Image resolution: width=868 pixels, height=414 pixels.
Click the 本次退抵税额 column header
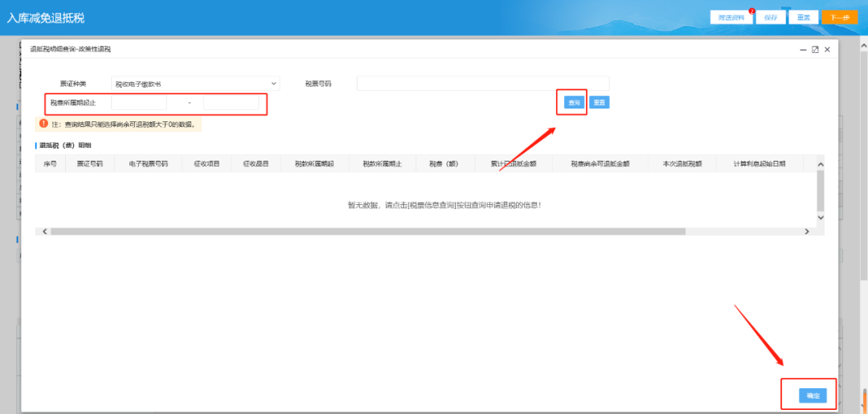(682, 164)
